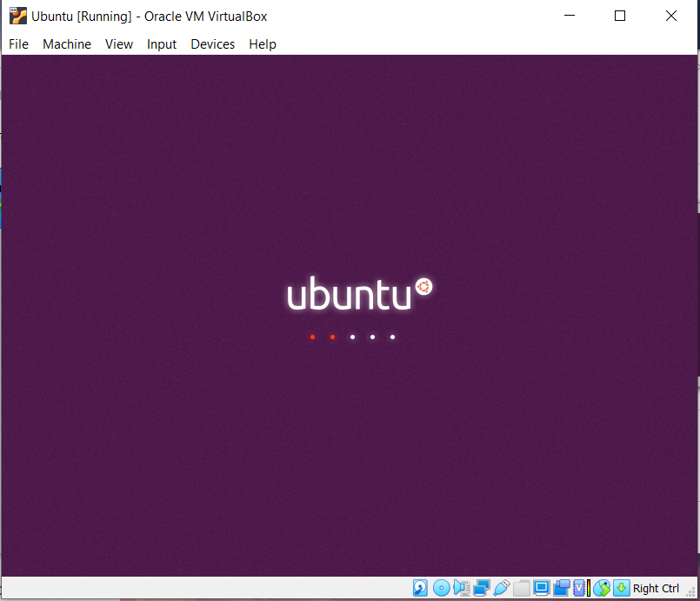Click the network adapters indicator
700x601 pixels.
(x=481, y=588)
